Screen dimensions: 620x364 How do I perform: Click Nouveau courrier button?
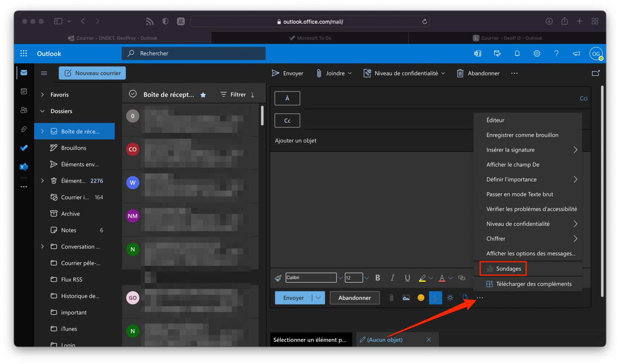coord(92,73)
